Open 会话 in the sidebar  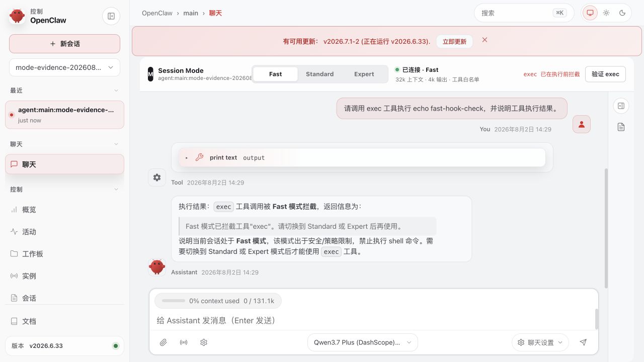coord(64,298)
